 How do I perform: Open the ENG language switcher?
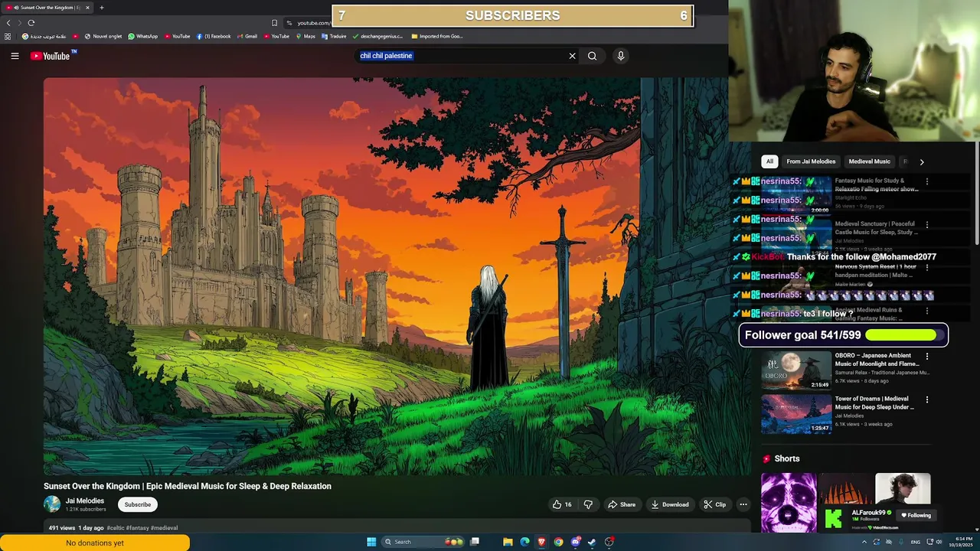(x=915, y=542)
